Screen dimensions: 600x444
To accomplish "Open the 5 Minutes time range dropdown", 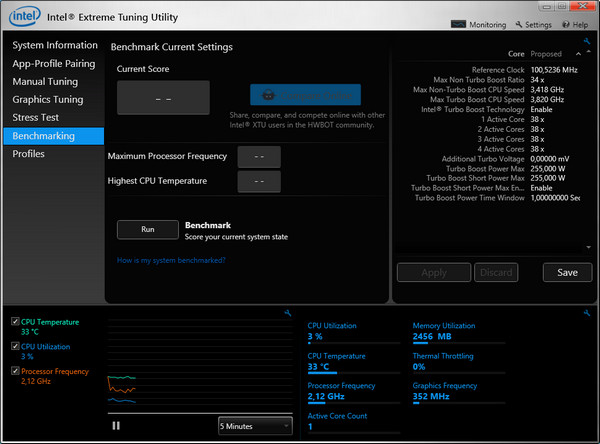I will [x=255, y=425].
